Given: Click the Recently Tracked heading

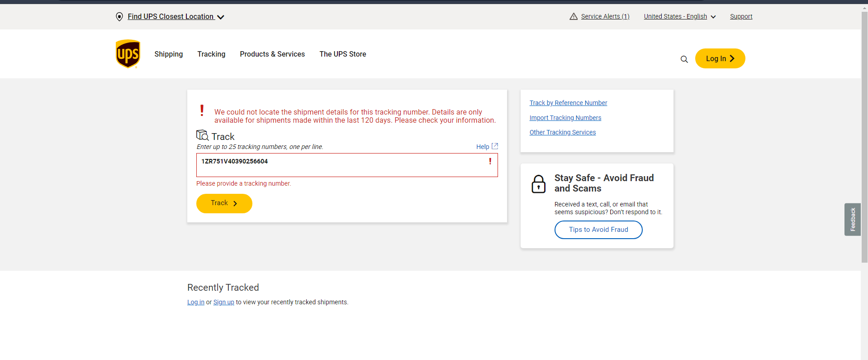Looking at the screenshot, I should 223,288.
